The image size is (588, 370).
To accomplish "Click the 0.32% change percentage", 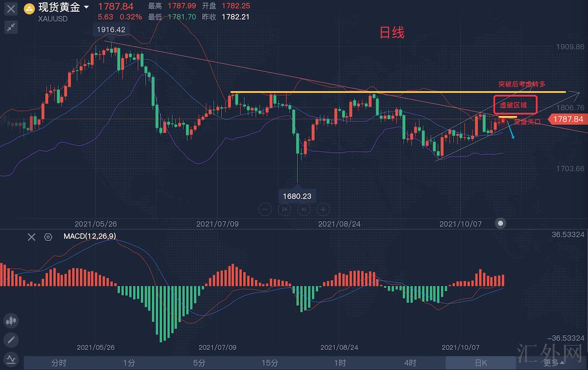I will pos(131,17).
